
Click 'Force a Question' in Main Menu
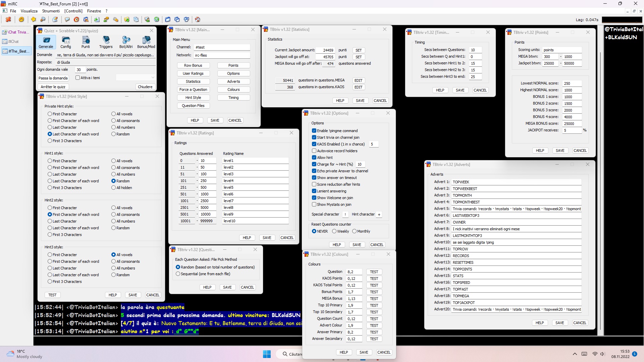(x=193, y=89)
